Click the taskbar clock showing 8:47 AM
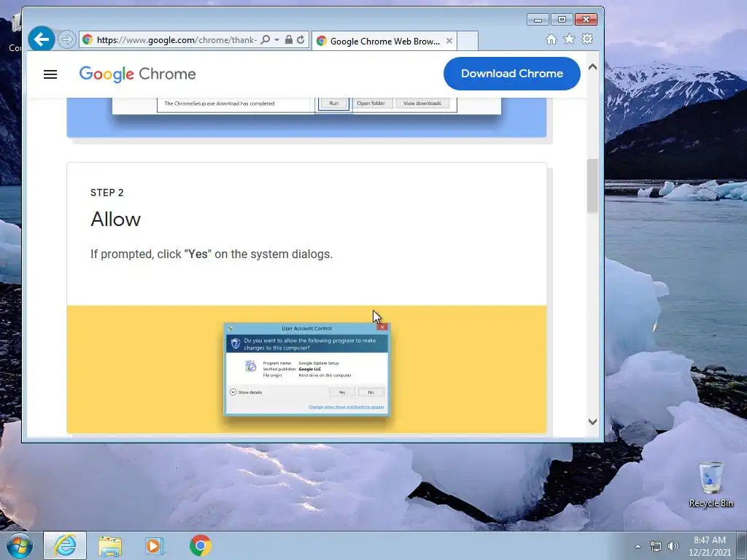The width and height of the screenshot is (747, 560). [x=709, y=546]
